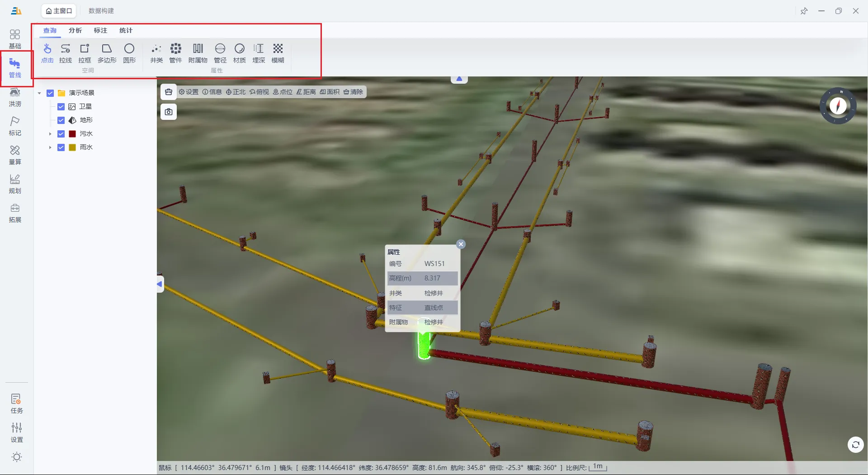Viewport: 868px width, 475px height.
Task: Open the 材质 material query
Action: click(240, 53)
